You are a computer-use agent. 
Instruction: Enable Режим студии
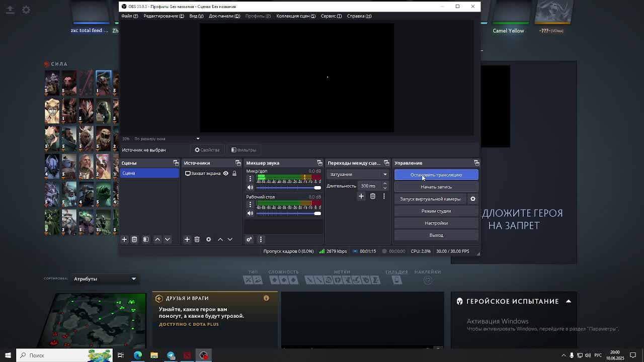(436, 211)
